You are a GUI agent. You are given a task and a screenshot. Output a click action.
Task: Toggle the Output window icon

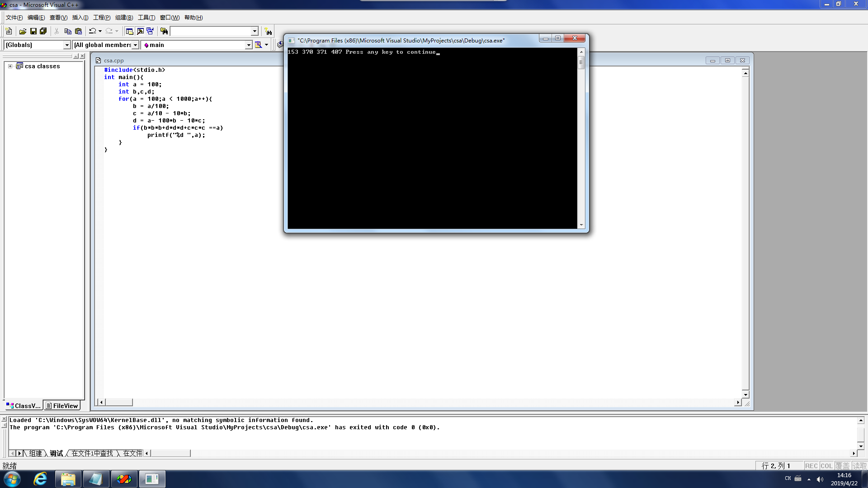[140, 31]
